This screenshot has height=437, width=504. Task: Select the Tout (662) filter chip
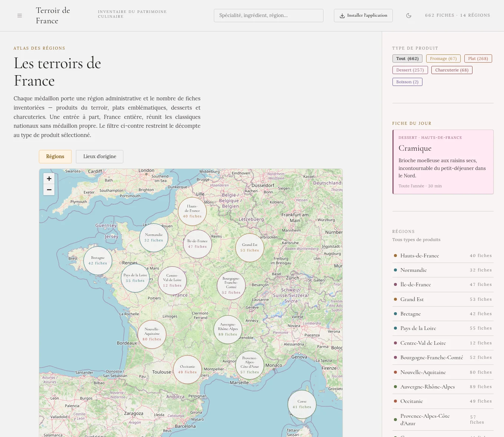pos(407,59)
